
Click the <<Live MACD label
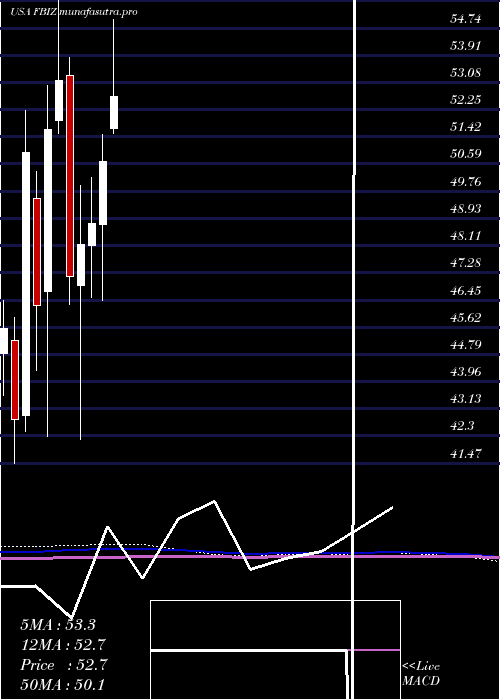pos(421,673)
